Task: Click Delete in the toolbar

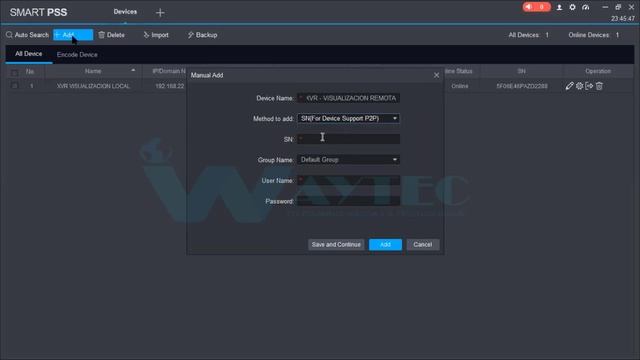Action: [111, 35]
